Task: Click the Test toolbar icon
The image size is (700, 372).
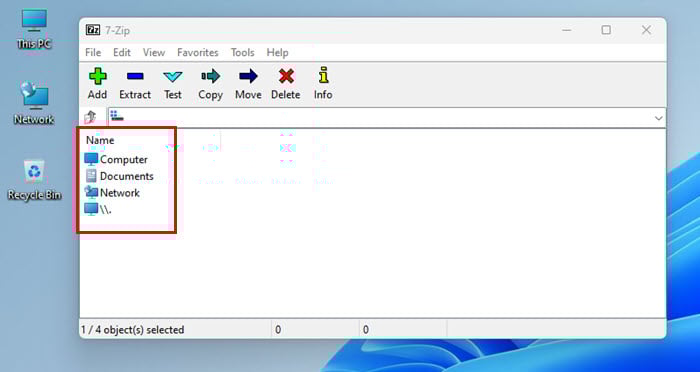Action: tap(172, 77)
